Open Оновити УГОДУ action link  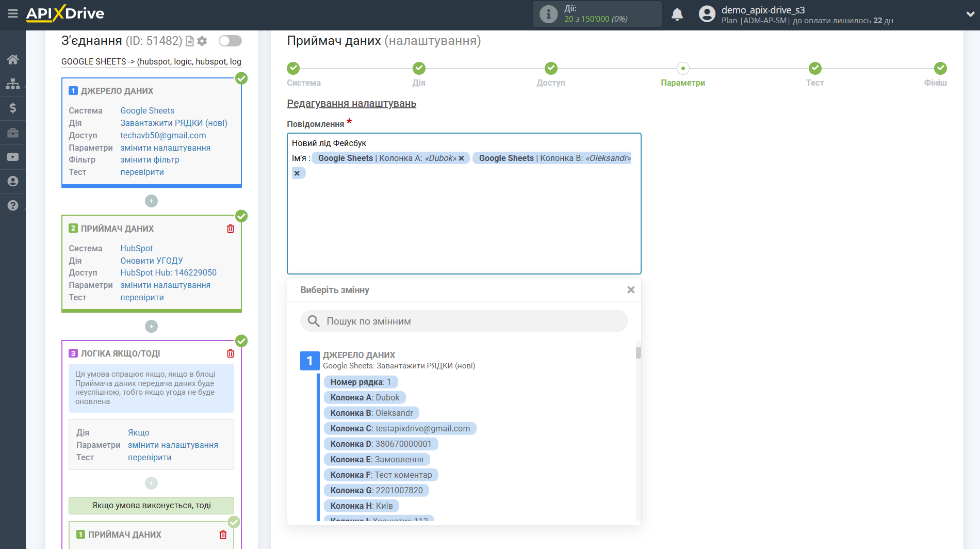[152, 261]
